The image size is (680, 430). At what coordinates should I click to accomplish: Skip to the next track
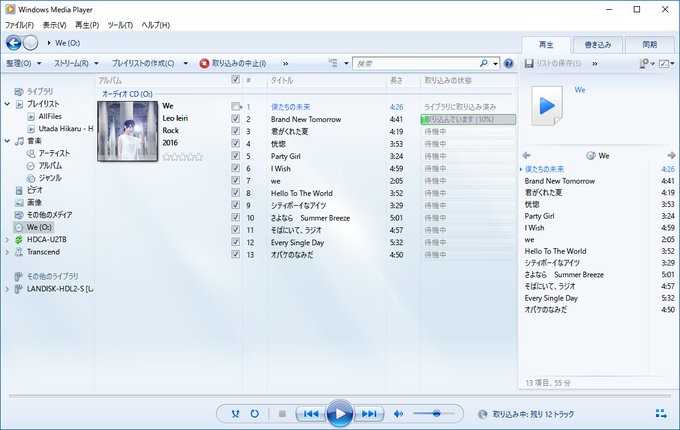tap(369, 414)
